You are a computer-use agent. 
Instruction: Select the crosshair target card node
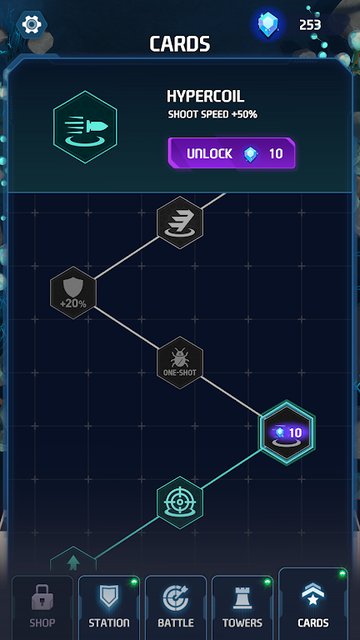click(x=180, y=503)
